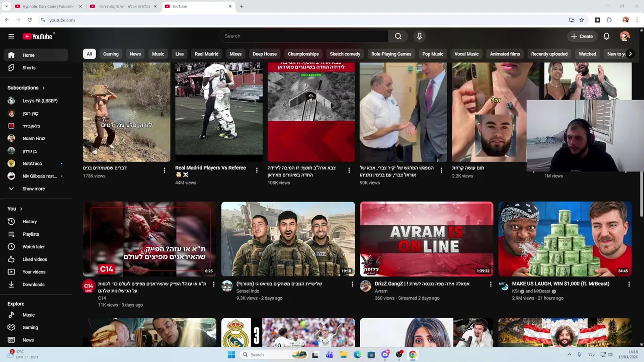The image size is (644, 362).
Task: Open three soldiers video thumbnail
Action: (288, 239)
